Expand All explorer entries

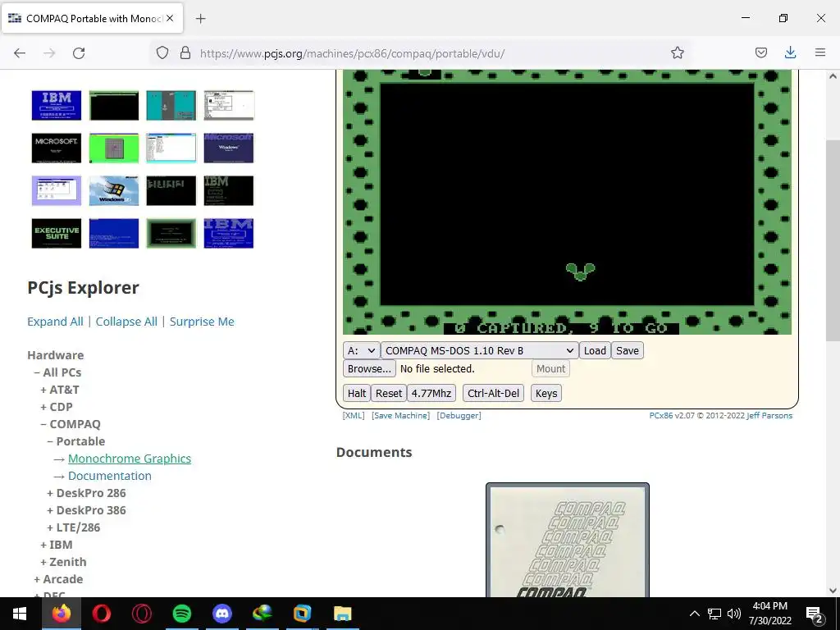(55, 322)
